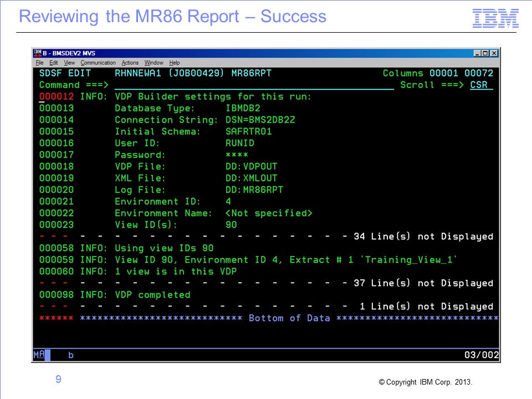
Task: Open the File menu
Action: (x=40, y=63)
